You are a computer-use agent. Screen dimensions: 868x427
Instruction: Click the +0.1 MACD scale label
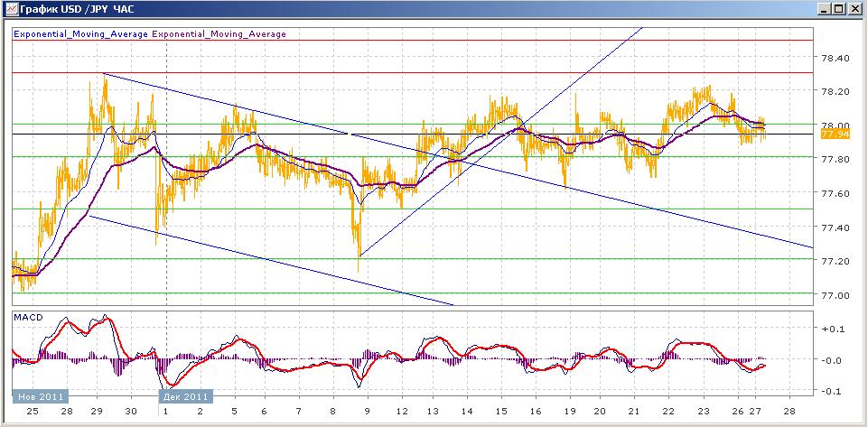[833, 329]
